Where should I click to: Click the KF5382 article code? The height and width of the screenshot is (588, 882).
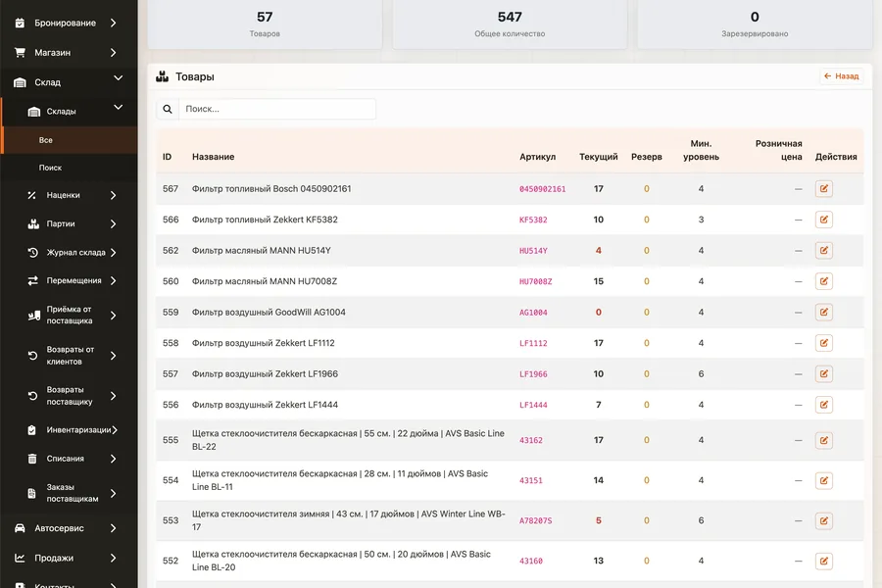(x=533, y=220)
